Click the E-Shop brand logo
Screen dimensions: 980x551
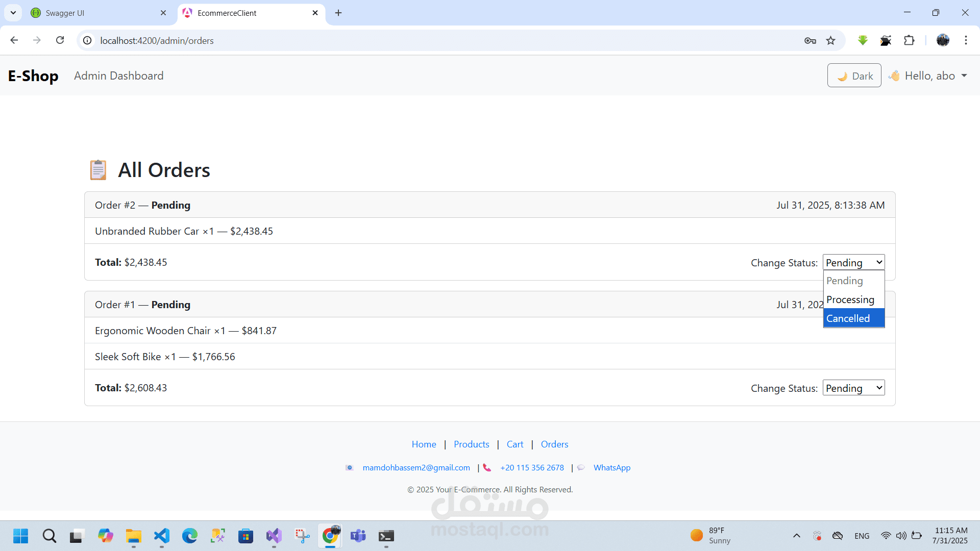pyautogui.click(x=33, y=76)
